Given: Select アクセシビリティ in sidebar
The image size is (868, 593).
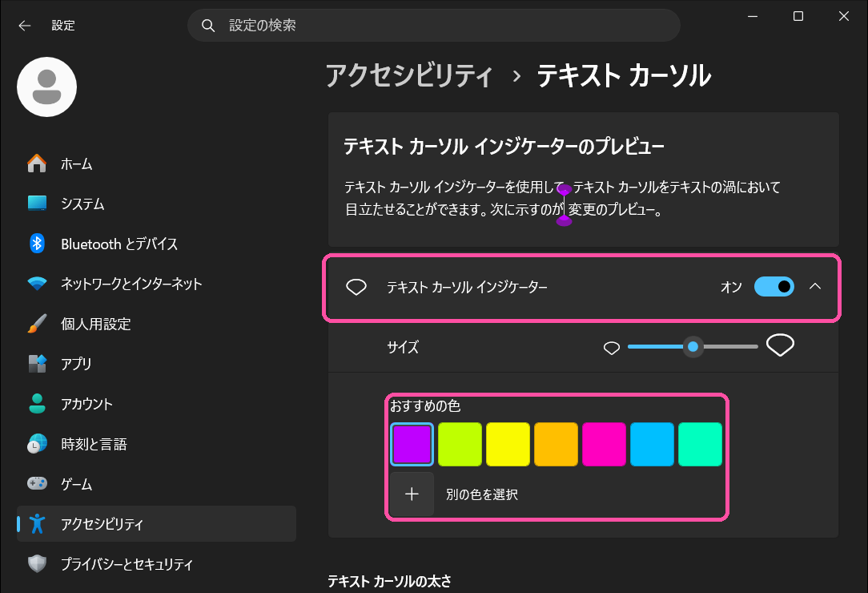Looking at the screenshot, I should click(x=156, y=524).
